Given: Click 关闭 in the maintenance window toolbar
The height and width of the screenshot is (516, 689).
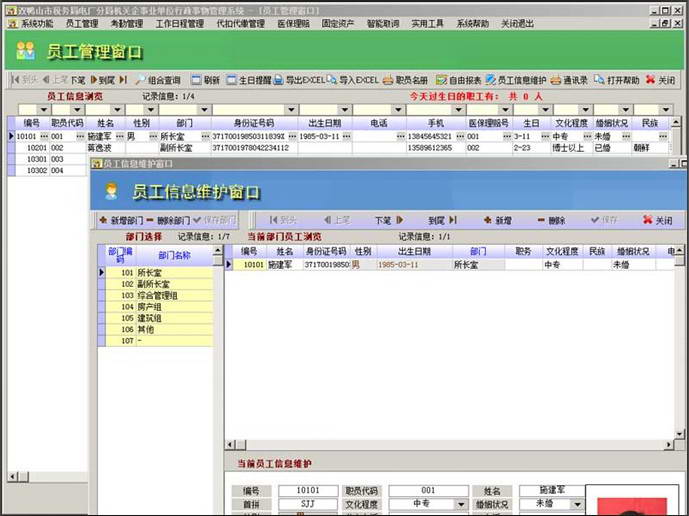Looking at the screenshot, I should [659, 220].
